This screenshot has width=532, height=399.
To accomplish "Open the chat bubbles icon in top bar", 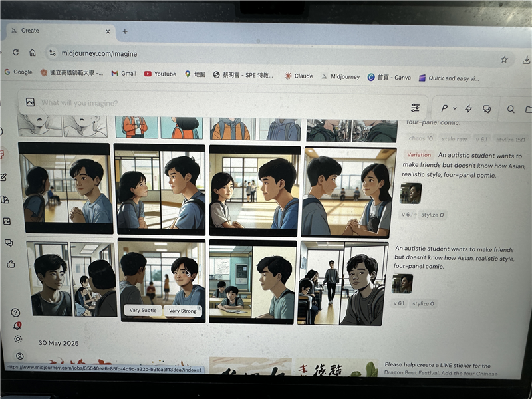I will click(x=487, y=109).
